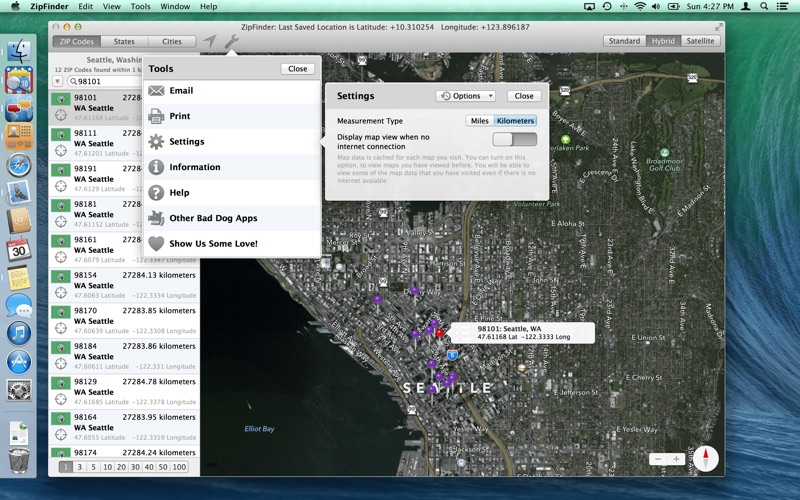Click Close button on Tools popup

[x=297, y=69]
